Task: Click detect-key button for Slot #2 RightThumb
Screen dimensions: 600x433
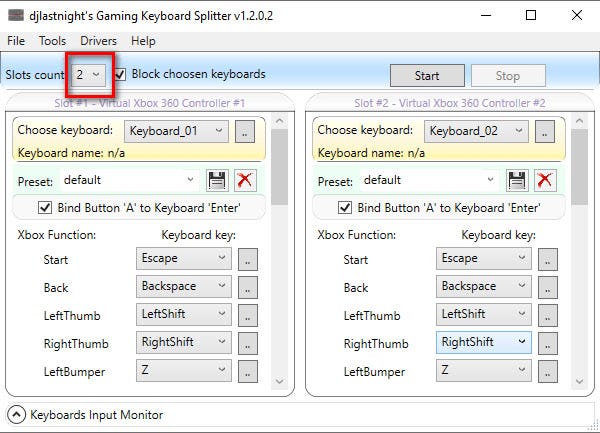Action: click(548, 343)
